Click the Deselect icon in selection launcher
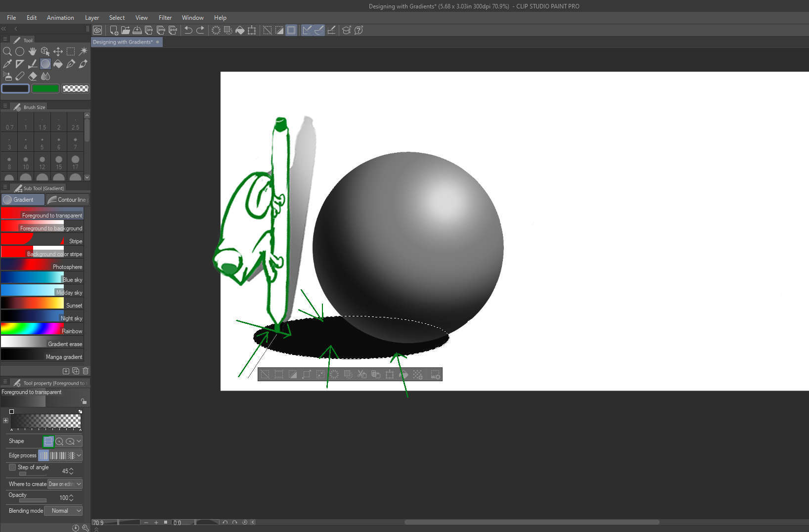This screenshot has width=809, height=532. point(265,375)
